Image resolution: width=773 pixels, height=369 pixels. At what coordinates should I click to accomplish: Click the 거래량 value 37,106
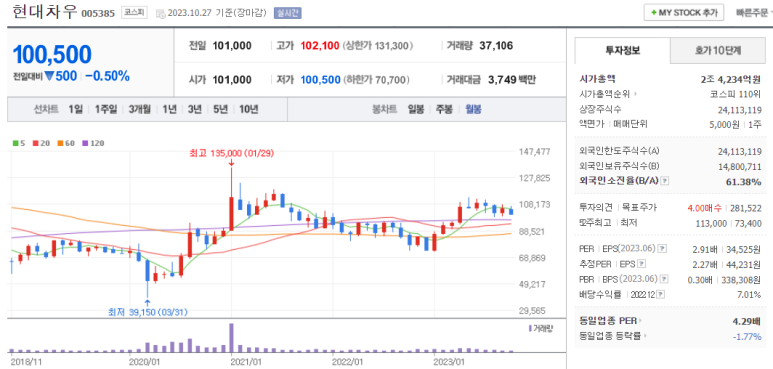(496, 46)
